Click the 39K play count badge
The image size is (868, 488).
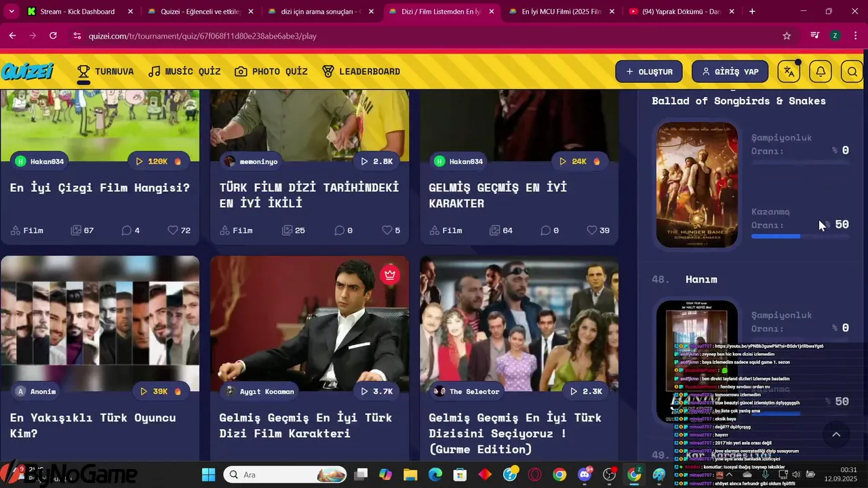161,391
